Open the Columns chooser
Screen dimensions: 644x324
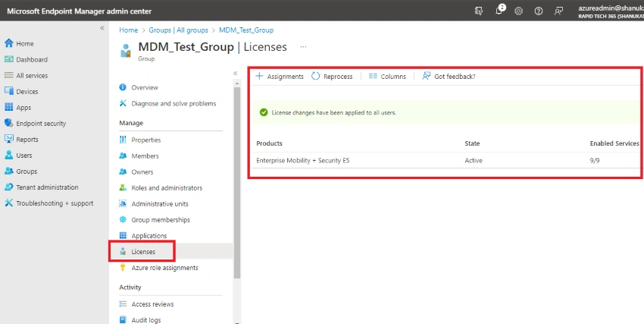387,77
